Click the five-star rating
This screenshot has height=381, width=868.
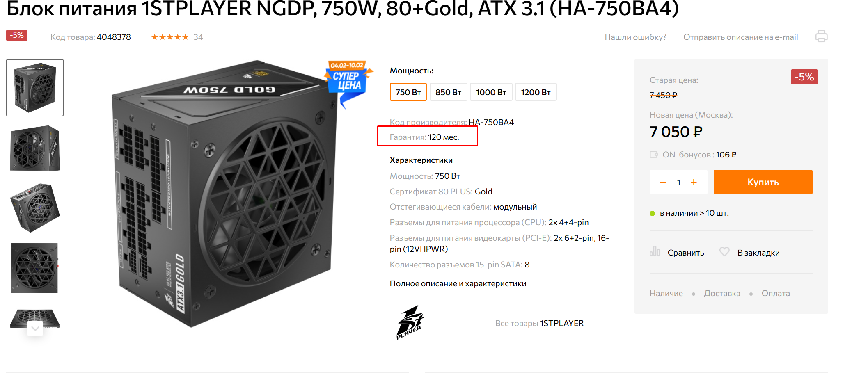point(170,37)
